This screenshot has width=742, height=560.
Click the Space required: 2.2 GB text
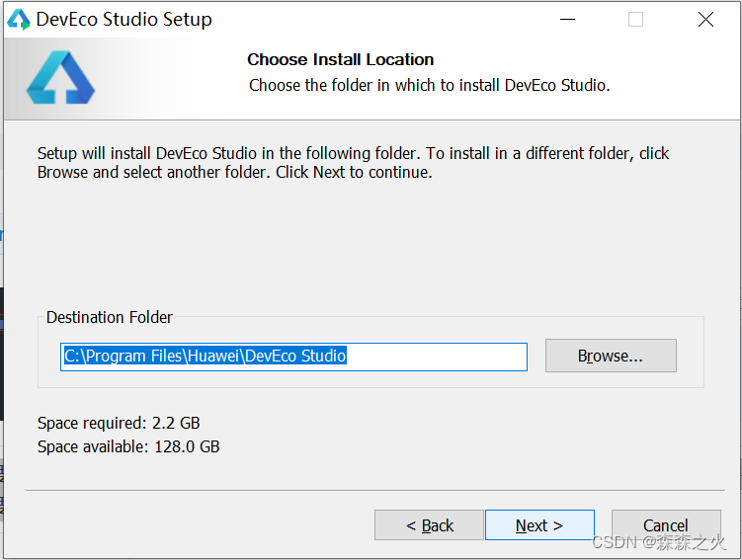119,423
